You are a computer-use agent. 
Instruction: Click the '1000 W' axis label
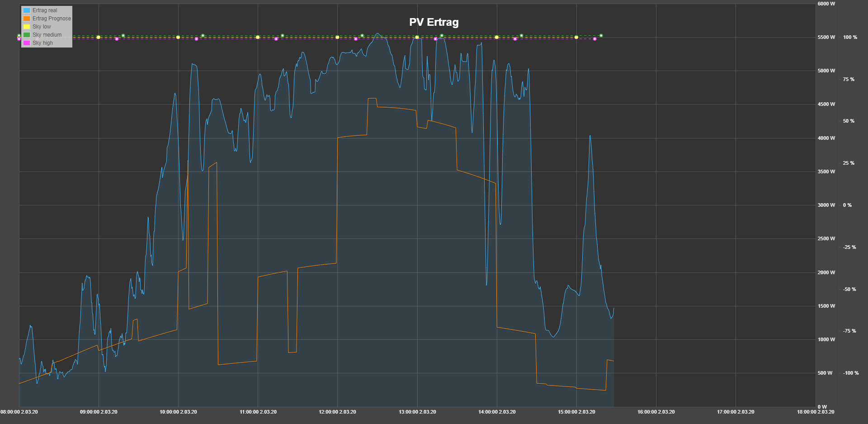826,339
